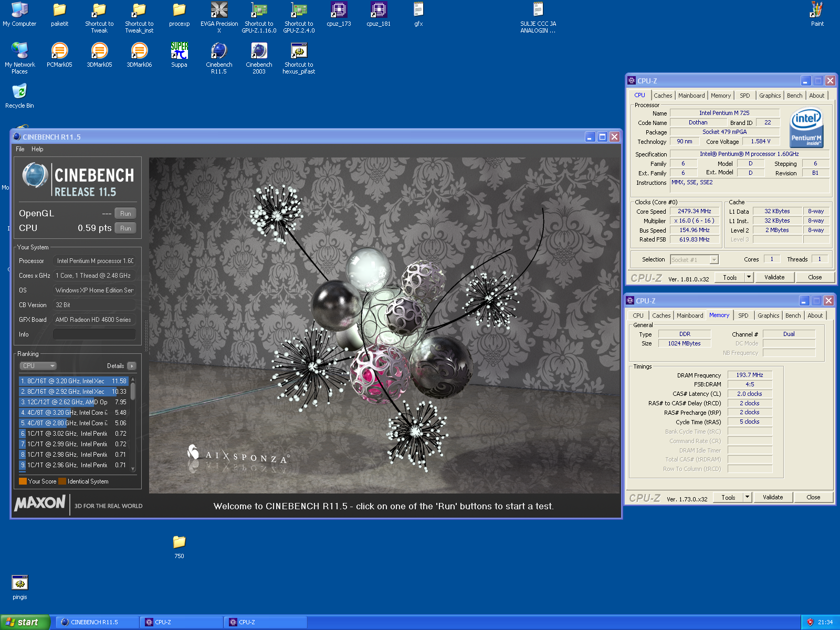Click the system tray clock 21:34
The height and width of the screenshot is (630, 840).
(x=825, y=622)
